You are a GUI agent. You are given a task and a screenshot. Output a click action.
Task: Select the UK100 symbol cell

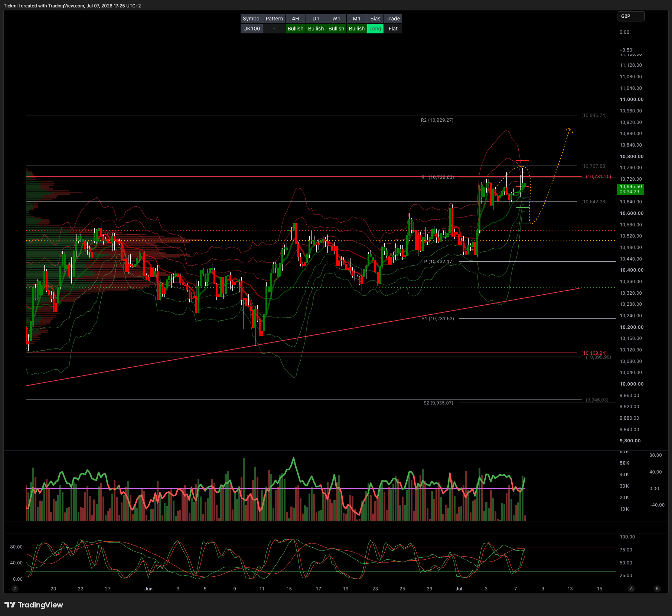[x=252, y=29]
